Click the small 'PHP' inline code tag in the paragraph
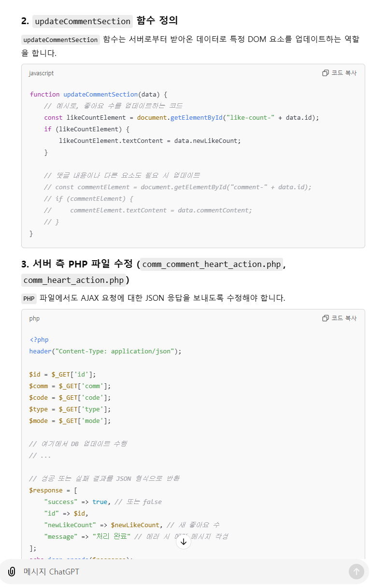The image size is (371, 588). 29,298
